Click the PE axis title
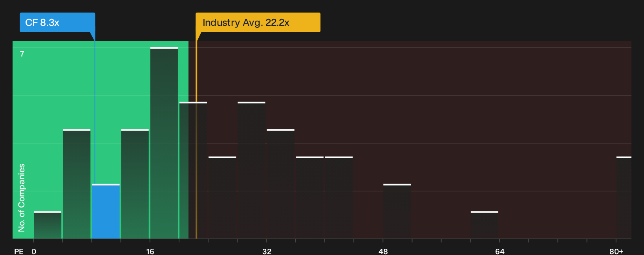Image resolution: width=644 pixels, height=255 pixels. click(18, 251)
